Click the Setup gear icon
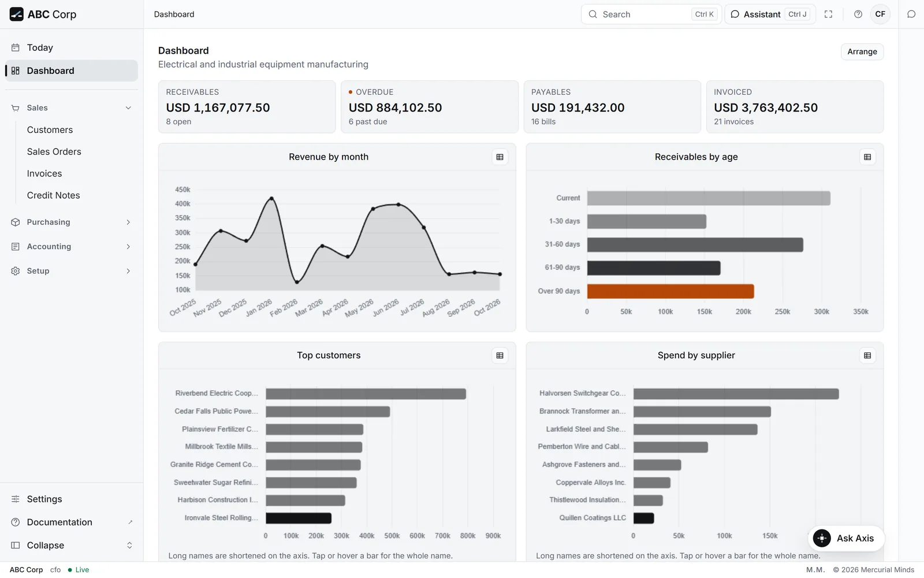Viewport: 924px width, 578px height. 16,271
